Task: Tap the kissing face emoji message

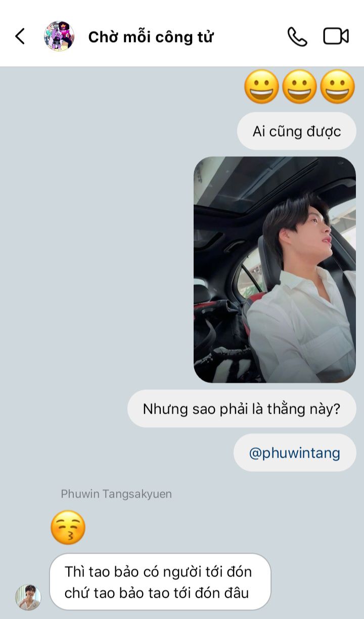Action: point(68,527)
